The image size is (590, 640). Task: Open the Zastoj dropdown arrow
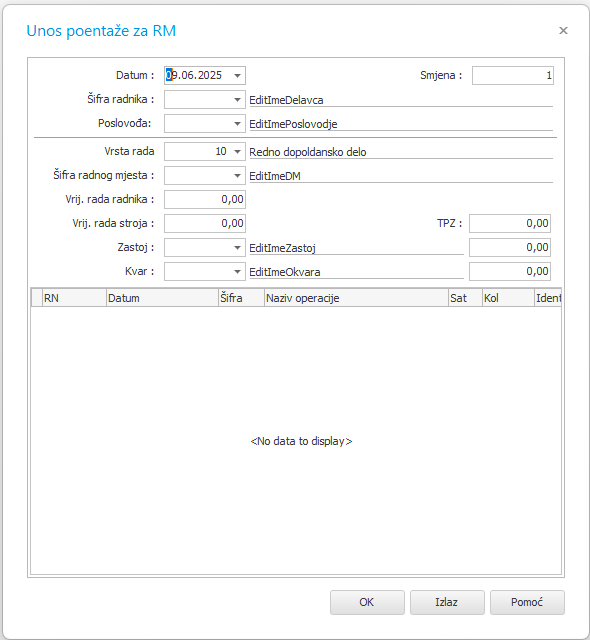(237, 247)
